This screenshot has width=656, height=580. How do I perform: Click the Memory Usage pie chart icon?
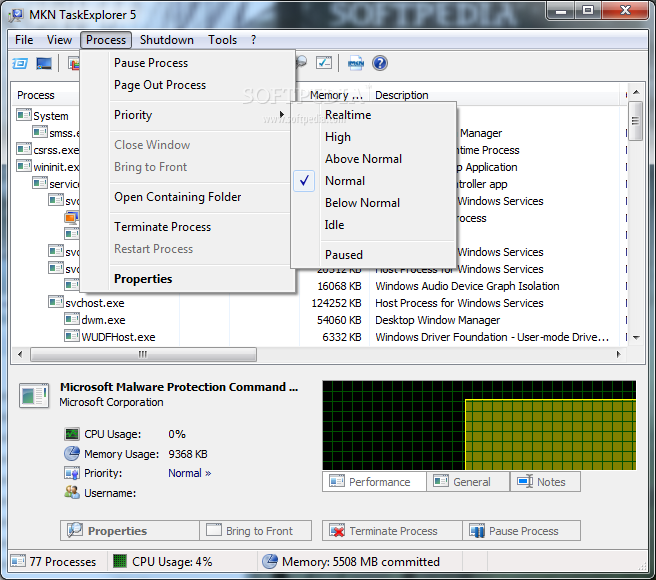pyautogui.click(x=72, y=454)
